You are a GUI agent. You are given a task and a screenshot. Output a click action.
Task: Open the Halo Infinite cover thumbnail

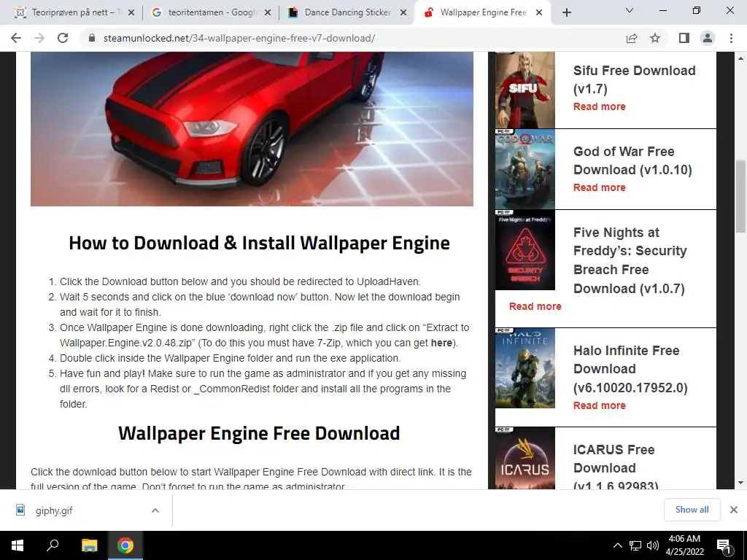pyautogui.click(x=525, y=368)
